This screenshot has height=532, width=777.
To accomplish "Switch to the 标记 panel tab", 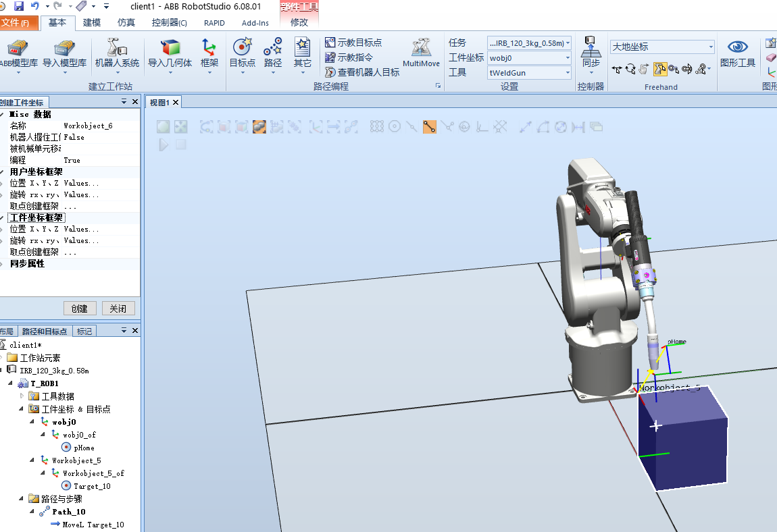I will pyautogui.click(x=84, y=331).
